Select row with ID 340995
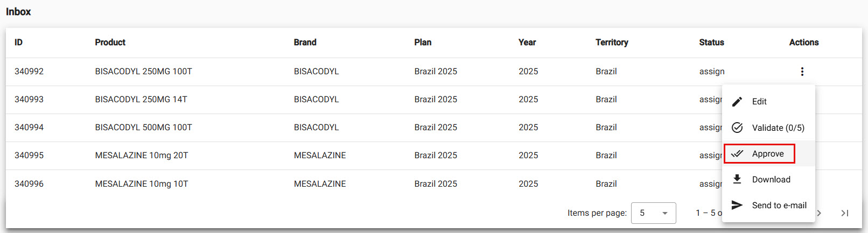 coord(29,156)
